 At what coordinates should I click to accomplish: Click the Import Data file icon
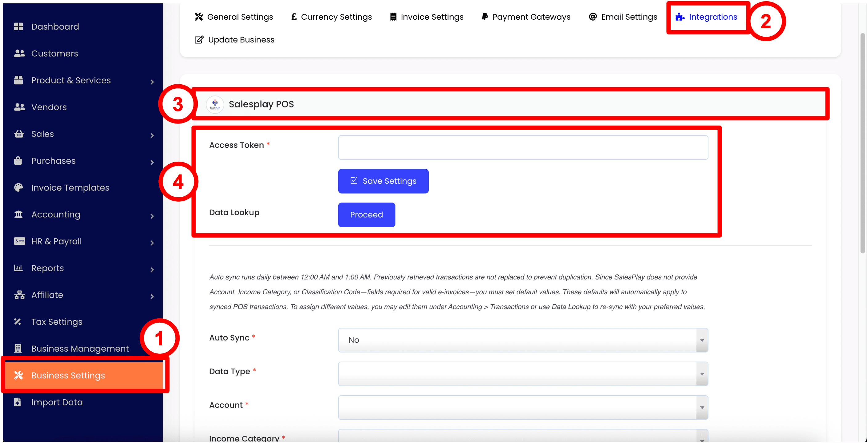point(18,402)
